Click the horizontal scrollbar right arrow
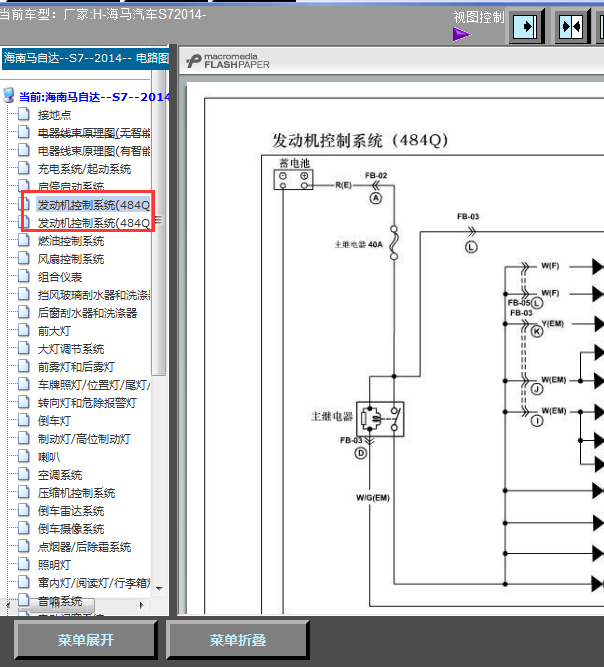Image resolution: width=604 pixels, height=667 pixels. pyautogui.click(x=142, y=604)
